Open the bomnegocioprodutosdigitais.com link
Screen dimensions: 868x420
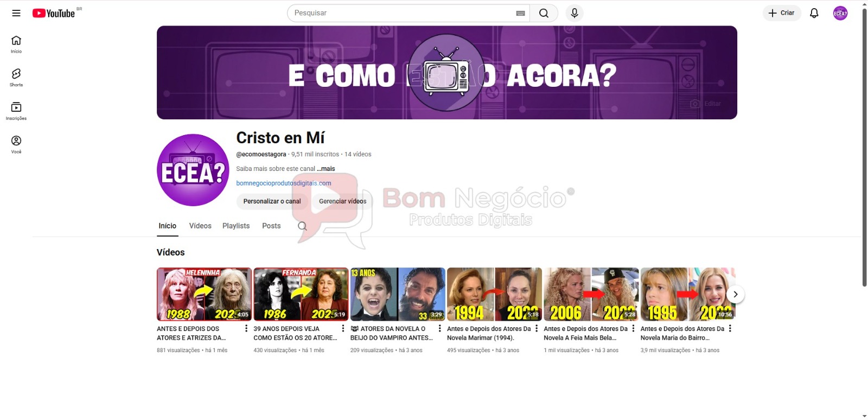coord(283,183)
